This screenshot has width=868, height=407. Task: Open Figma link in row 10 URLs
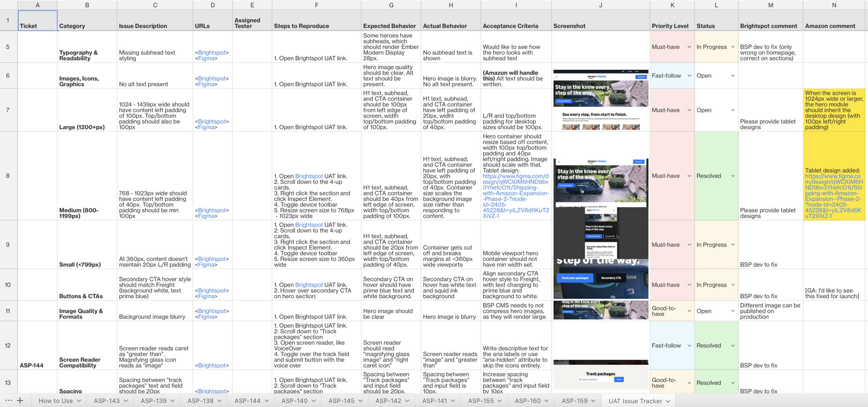coord(206,296)
